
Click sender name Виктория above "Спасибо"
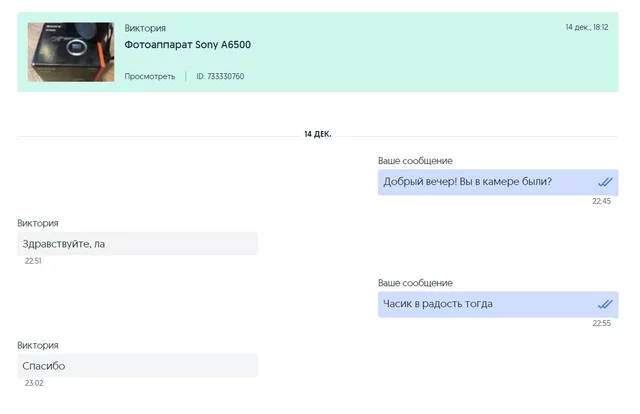point(38,345)
